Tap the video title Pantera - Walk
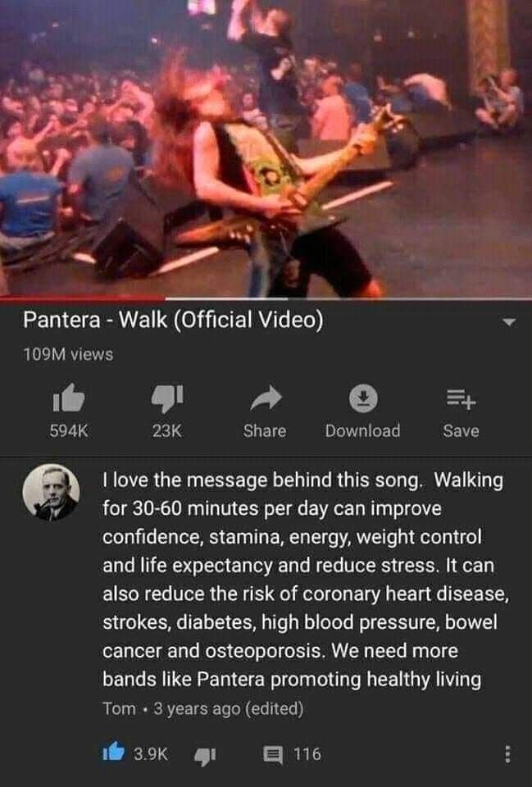Viewport: 532px width, 787px height. 173,320
